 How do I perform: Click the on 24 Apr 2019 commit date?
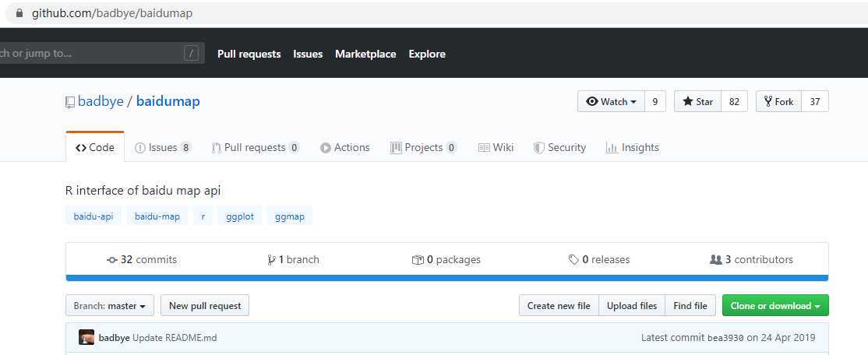[x=781, y=337]
